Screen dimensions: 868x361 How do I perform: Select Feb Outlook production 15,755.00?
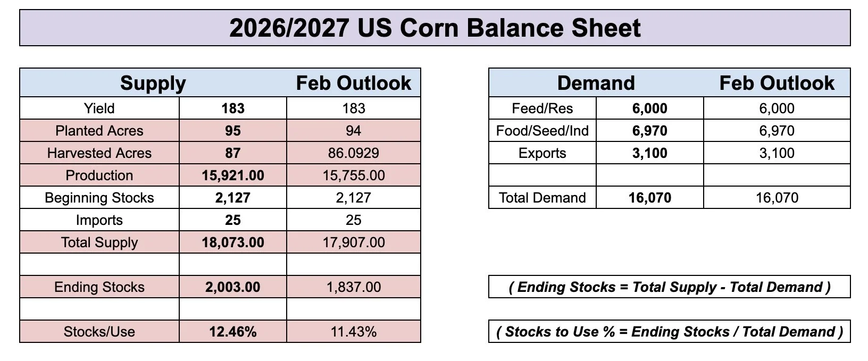tap(354, 175)
